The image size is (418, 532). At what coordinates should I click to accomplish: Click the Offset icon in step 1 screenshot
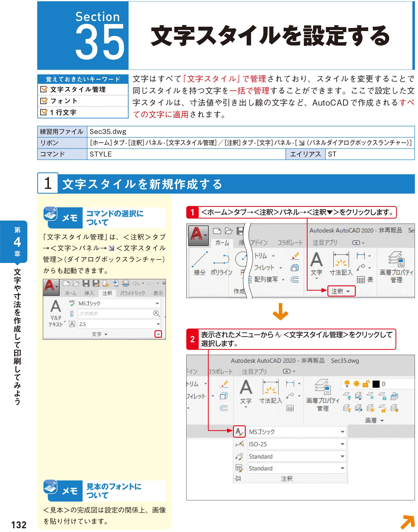tap(295, 280)
